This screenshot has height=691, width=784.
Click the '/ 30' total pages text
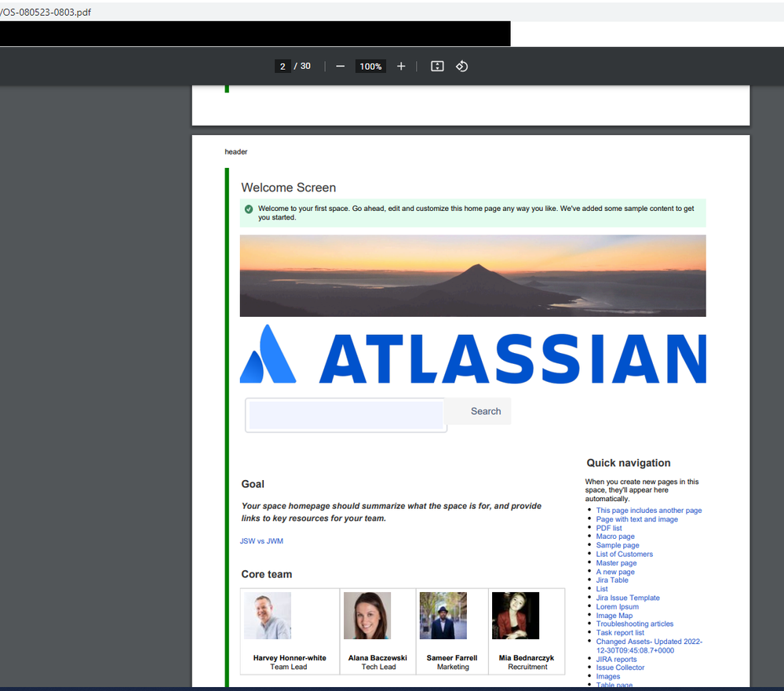(302, 66)
